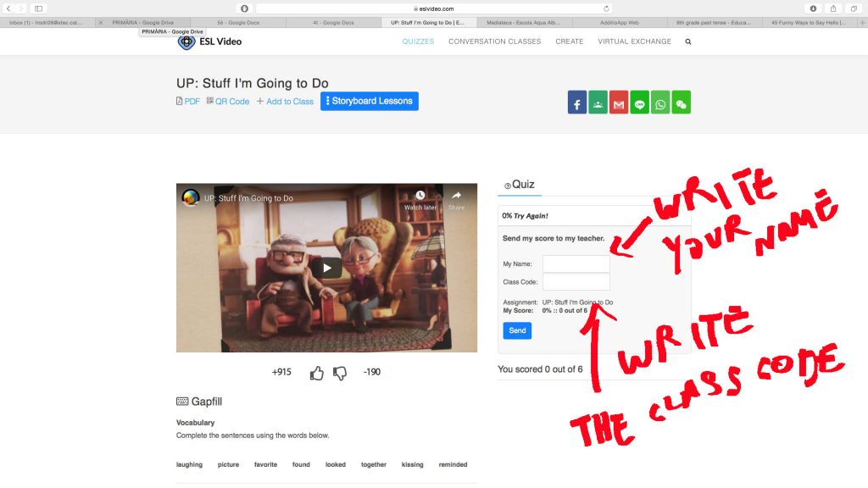
Task: Open the site search magnifier icon
Action: [x=687, y=42]
